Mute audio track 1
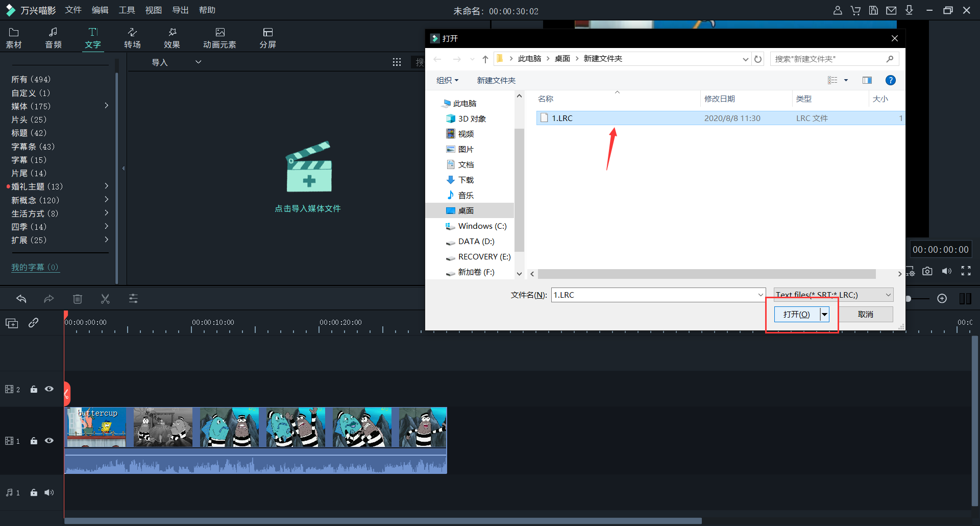This screenshot has width=980, height=526. point(49,493)
